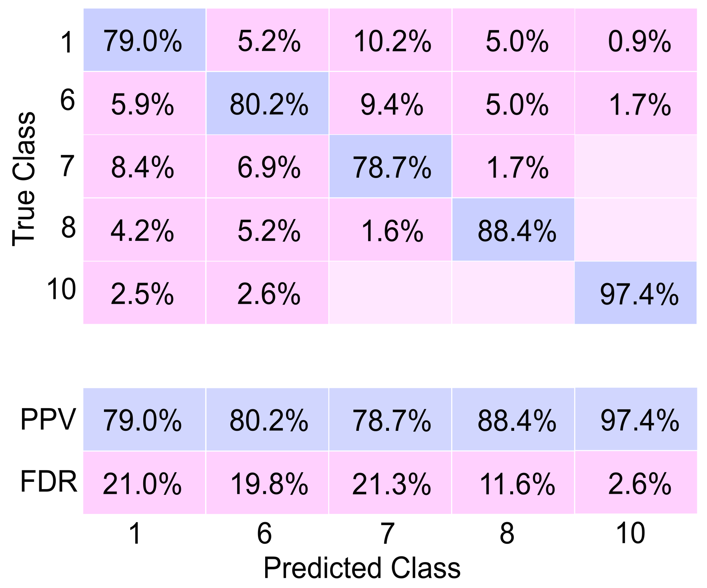Click the 6.9% cell

tap(267, 167)
